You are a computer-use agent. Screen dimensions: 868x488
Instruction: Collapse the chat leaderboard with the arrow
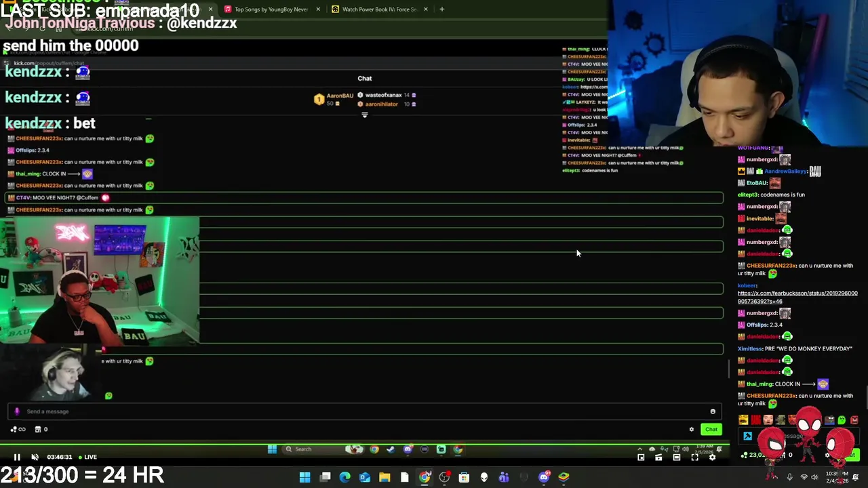tap(364, 115)
